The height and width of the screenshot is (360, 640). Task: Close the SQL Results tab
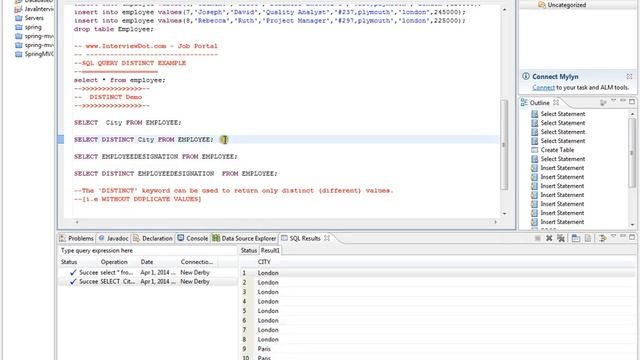[x=327, y=238]
